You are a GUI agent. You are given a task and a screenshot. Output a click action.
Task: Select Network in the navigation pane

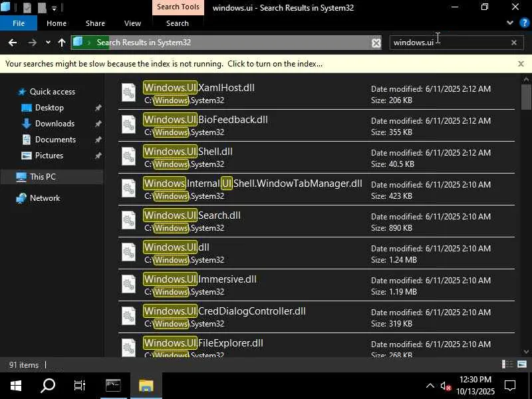click(45, 198)
